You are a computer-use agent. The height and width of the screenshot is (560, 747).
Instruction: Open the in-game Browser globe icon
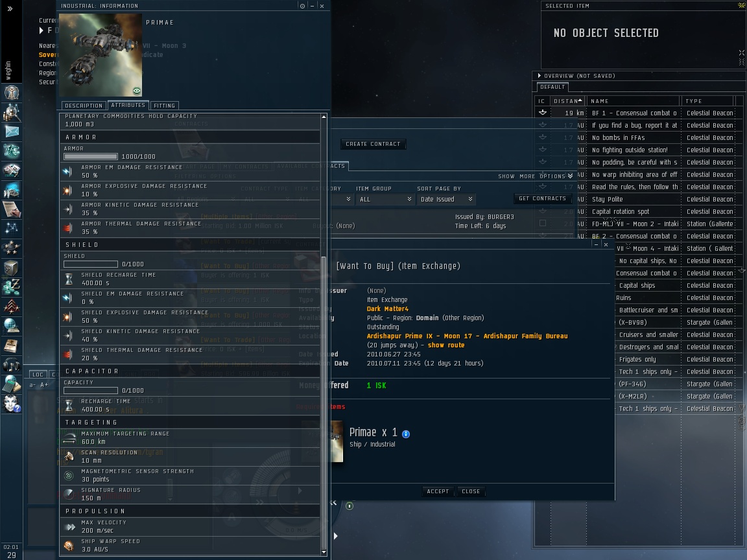tap(12, 326)
